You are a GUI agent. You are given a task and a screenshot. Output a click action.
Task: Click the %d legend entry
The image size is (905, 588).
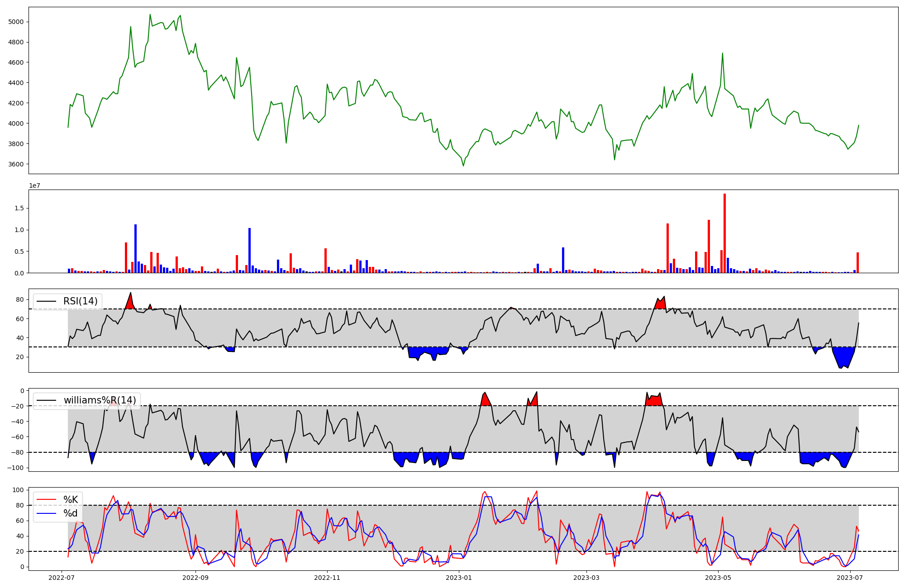click(x=70, y=513)
